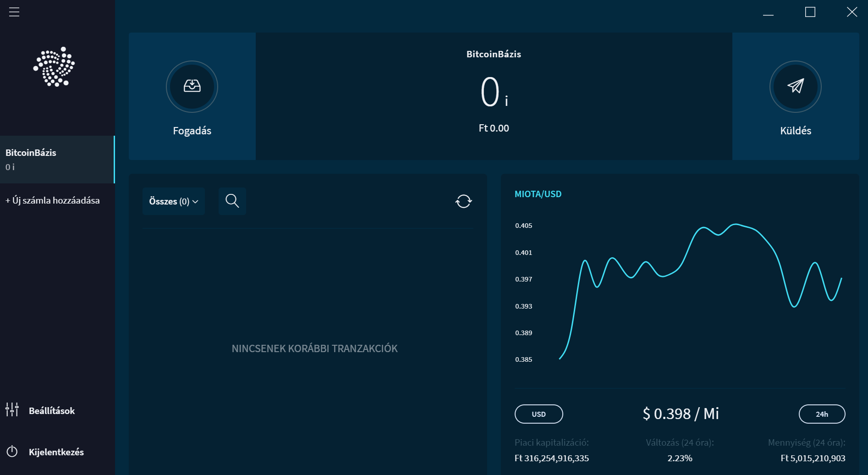Image resolution: width=868 pixels, height=475 pixels.
Task: Click the Küldés label
Action: point(796,131)
